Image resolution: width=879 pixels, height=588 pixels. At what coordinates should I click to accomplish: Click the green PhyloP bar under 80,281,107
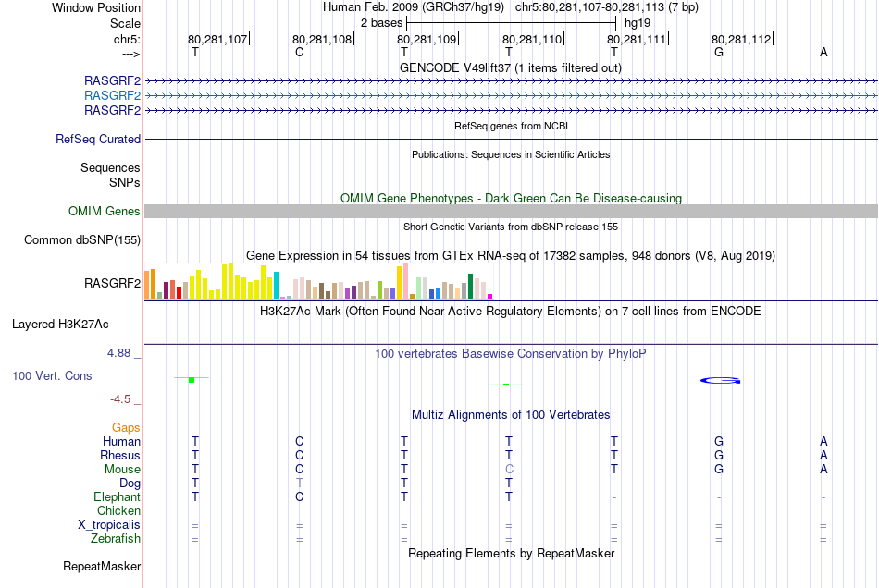pyautogui.click(x=192, y=380)
